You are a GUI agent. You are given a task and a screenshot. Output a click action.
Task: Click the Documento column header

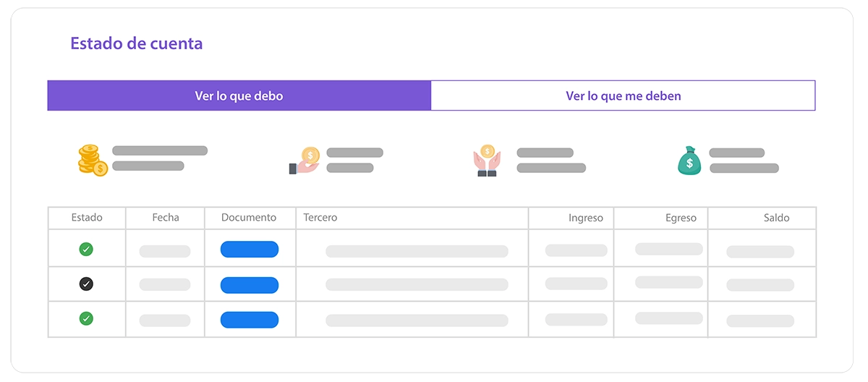click(x=249, y=218)
